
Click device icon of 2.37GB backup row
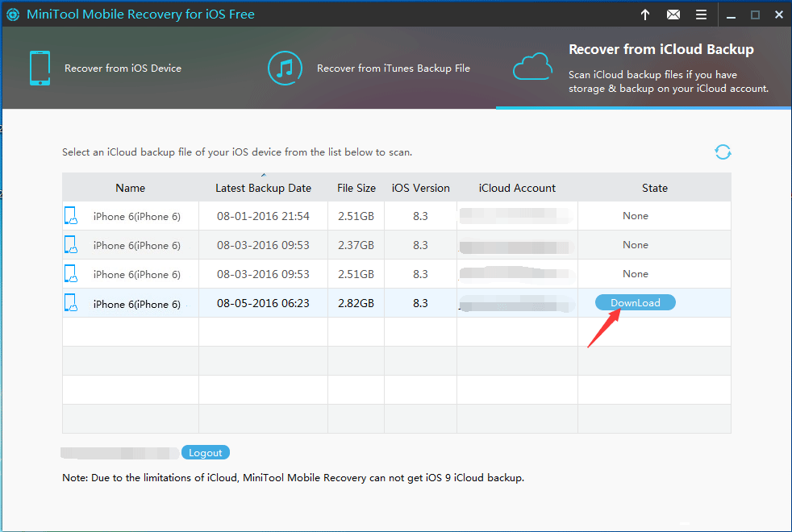coord(71,245)
